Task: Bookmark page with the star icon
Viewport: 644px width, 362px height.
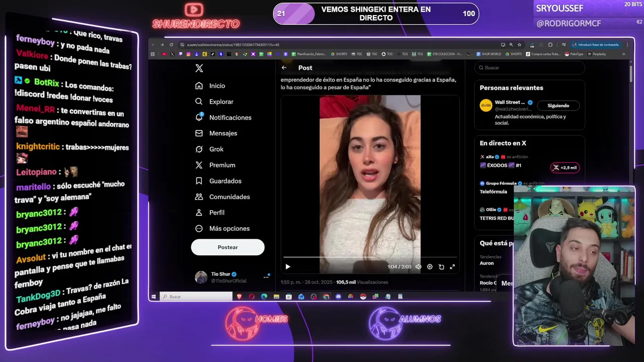Action: pyautogui.click(x=520, y=45)
